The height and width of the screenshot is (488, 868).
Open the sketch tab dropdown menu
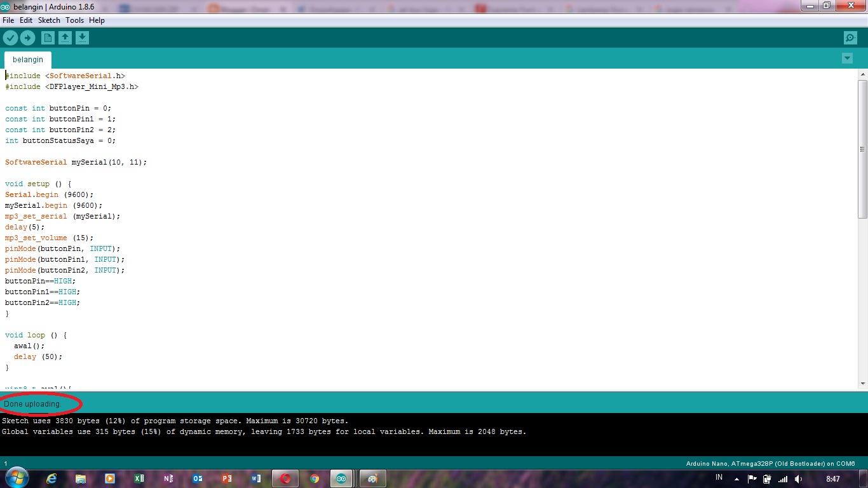pos(847,58)
